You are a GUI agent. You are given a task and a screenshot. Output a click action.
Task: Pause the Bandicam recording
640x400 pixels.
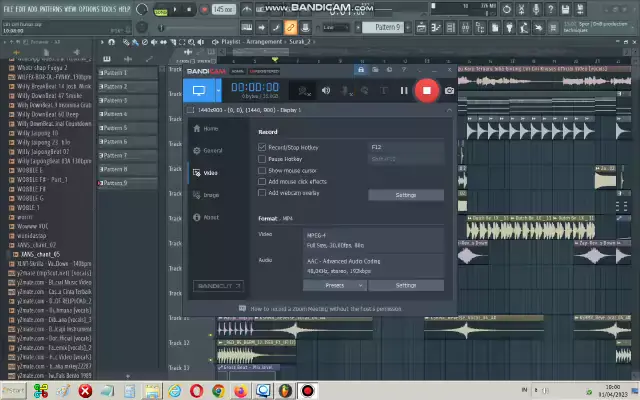(404, 90)
